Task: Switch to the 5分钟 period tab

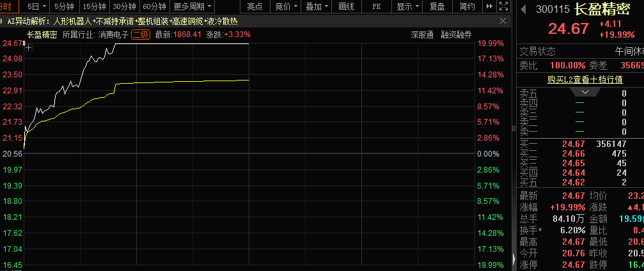Action: 64,6
